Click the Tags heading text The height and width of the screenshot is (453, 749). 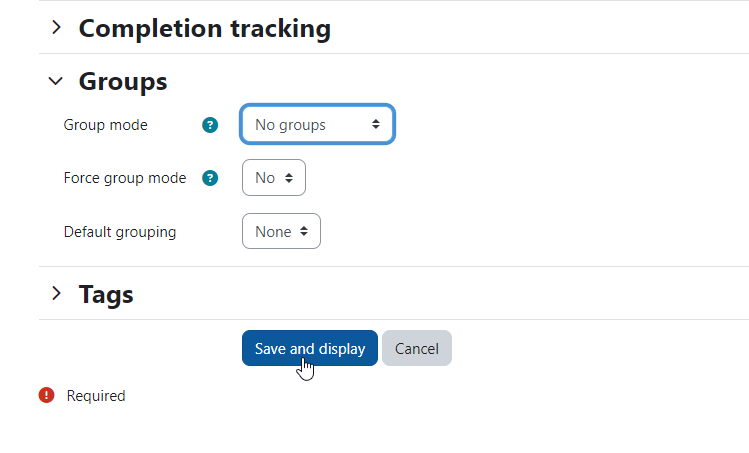tap(106, 294)
